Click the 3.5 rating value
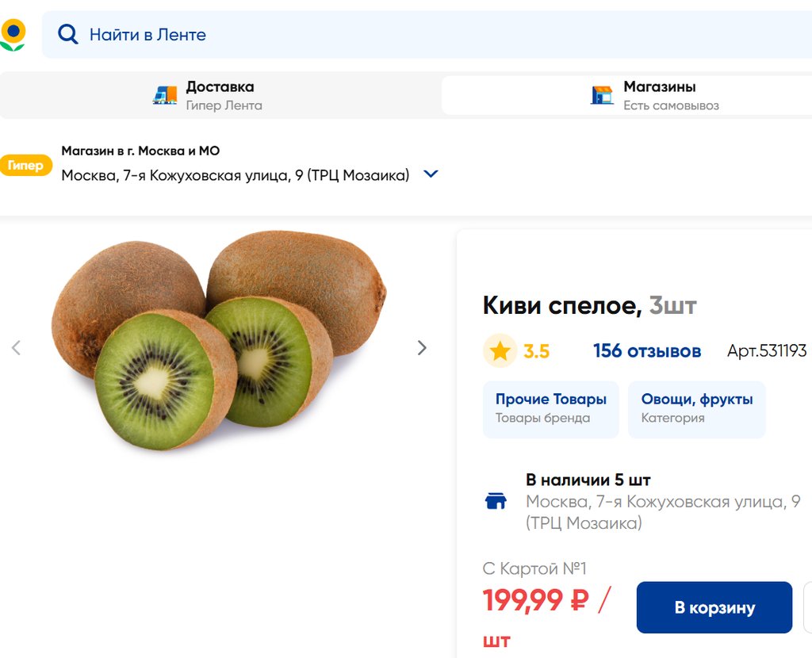812x658 pixels. pyautogui.click(x=536, y=351)
